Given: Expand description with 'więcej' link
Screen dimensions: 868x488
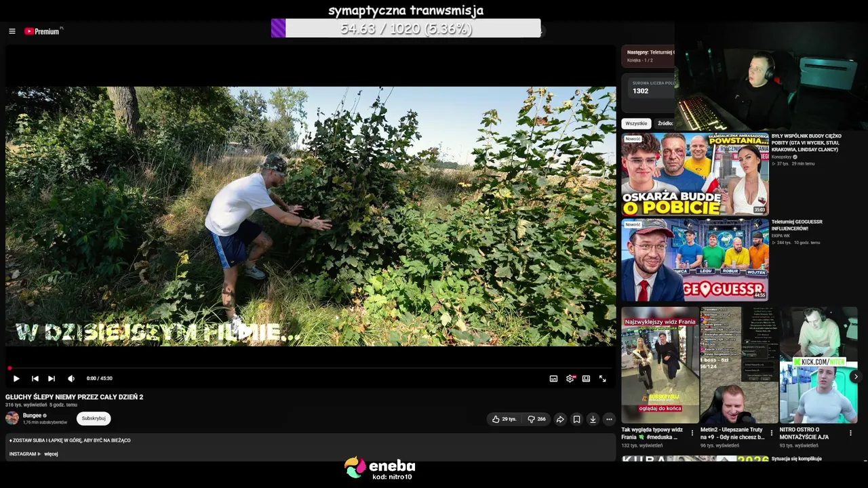Looking at the screenshot, I should point(51,454).
